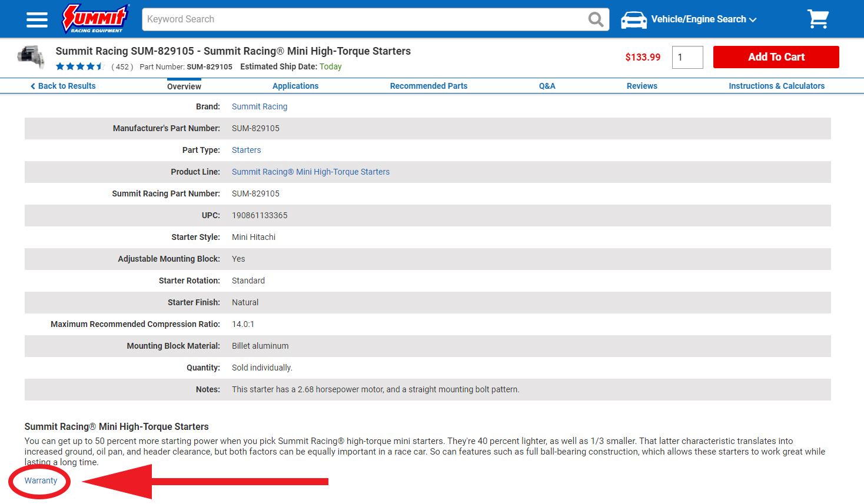864x504 pixels.
Task: Click the Estimated Ship Date Today text
Action: [331, 66]
